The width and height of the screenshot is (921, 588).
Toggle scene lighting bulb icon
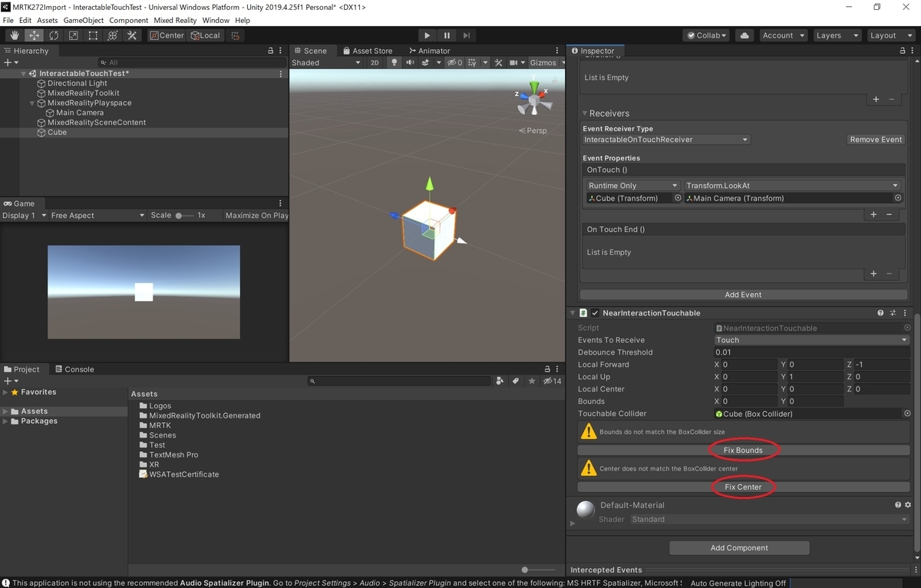click(x=394, y=63)
